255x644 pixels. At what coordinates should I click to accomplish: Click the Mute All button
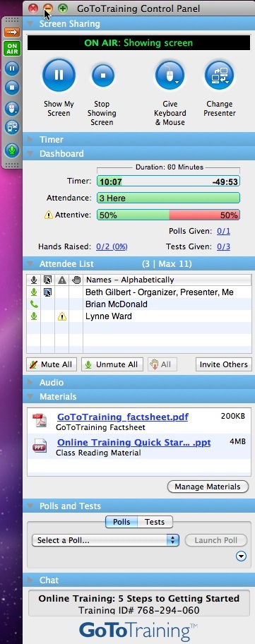point(52,364)
